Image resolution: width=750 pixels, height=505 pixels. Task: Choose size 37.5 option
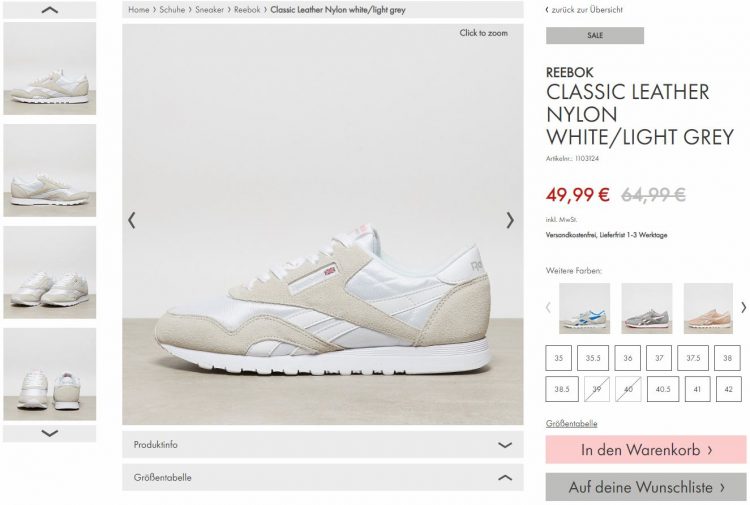coord(693,358)
